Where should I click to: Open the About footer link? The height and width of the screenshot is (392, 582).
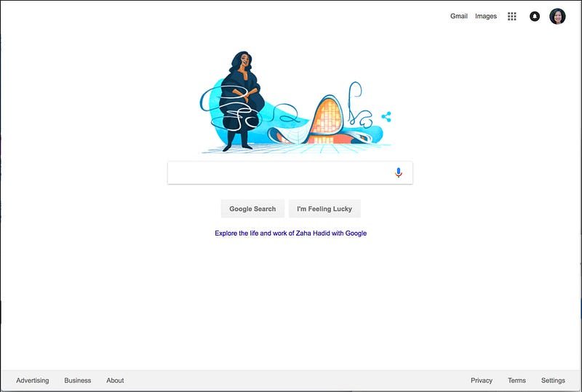tap(115, 380)
